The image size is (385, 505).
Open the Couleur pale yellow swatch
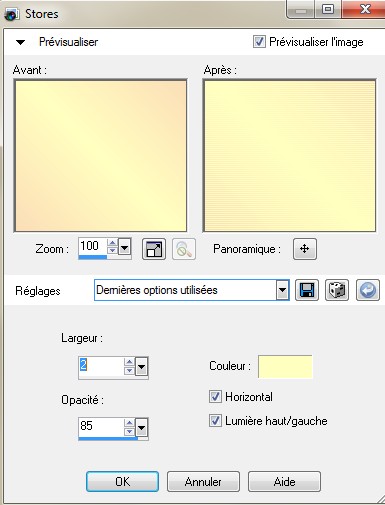coord(285,367)
